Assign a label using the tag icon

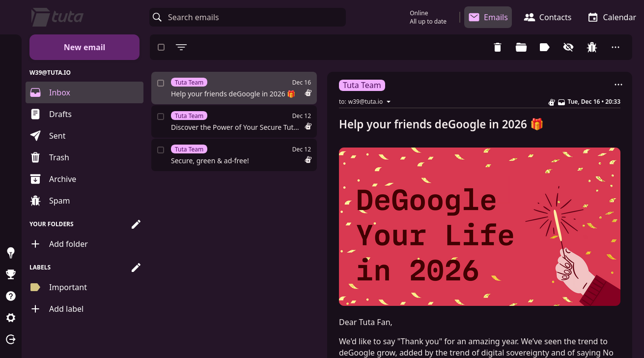pos(545,47)
